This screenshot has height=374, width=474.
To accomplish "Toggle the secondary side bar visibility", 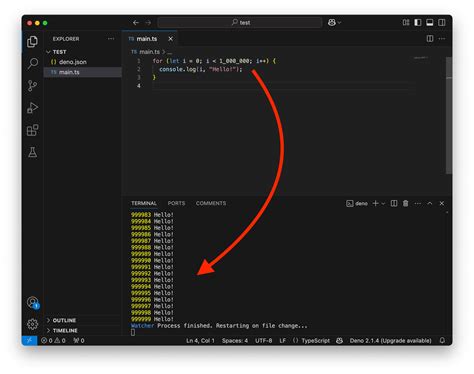I will click(x=442, y=22).
